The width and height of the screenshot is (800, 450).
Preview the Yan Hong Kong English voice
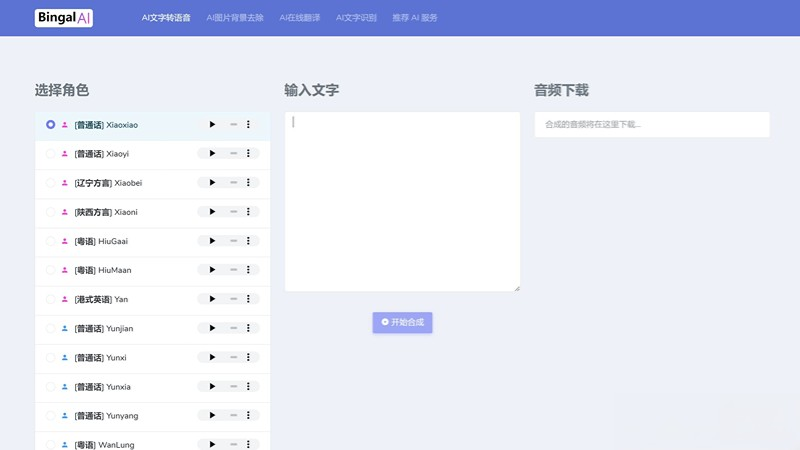pos(212,299)
